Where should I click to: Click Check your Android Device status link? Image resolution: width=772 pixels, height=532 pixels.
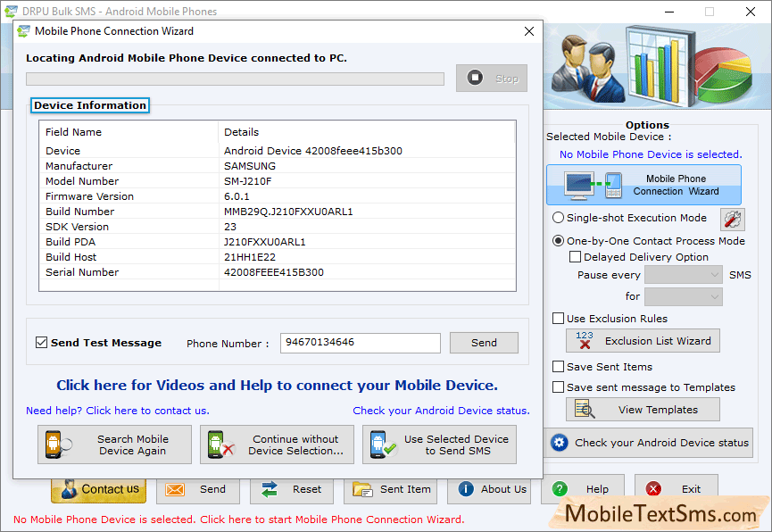tap(441, 411)
